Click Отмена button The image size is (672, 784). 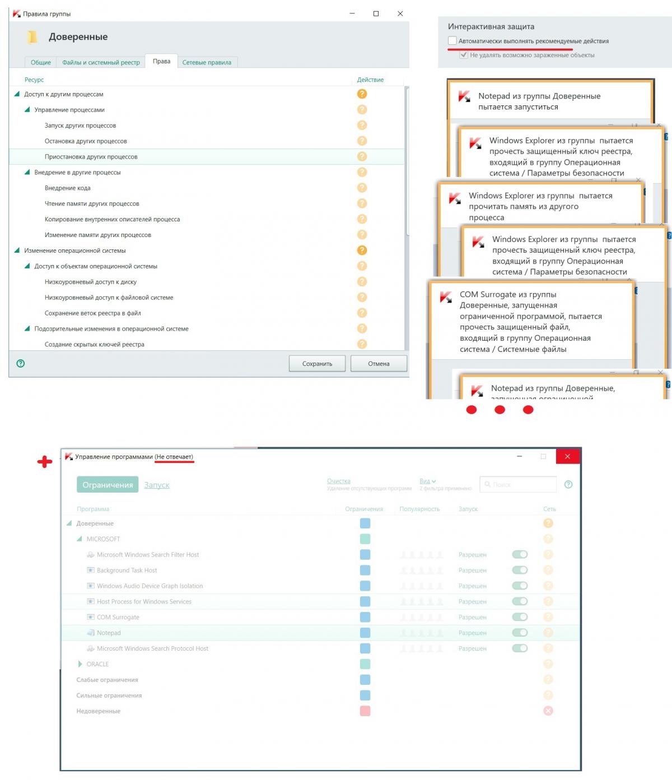[x=379, y=364]
